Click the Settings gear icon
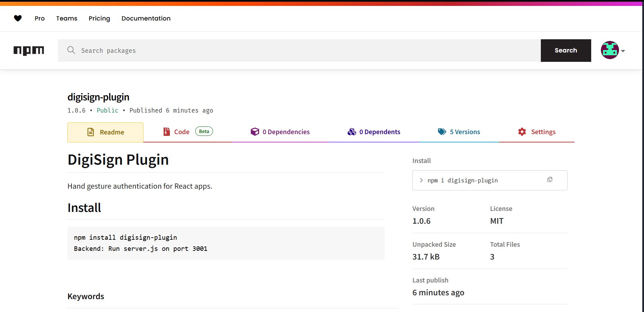The width and height of the screenshot is (644, 312). [x=522, y=132]
